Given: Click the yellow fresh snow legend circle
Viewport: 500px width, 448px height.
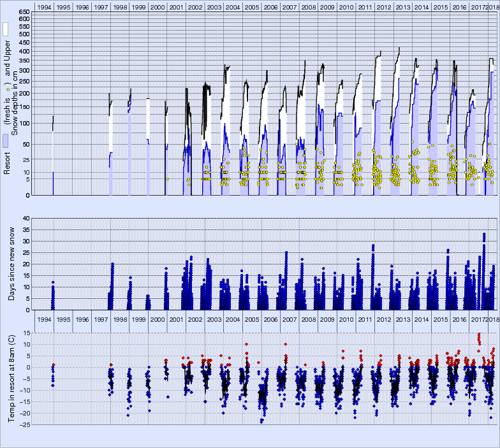Looking at the screenshot, I should point(6,90).
